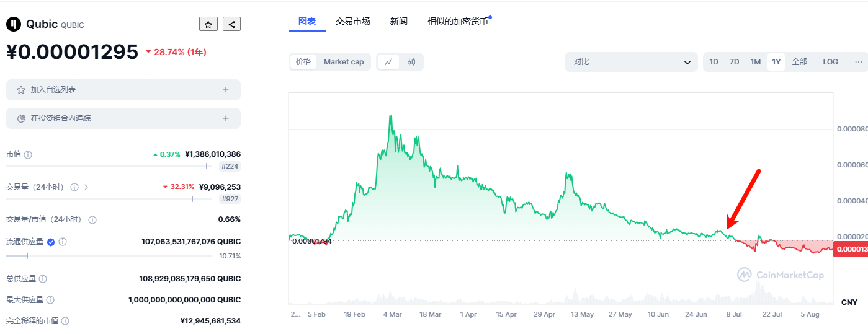Open the 最大供应量 info icon
The width and height of the screenshot is (868, 334).
50,300
